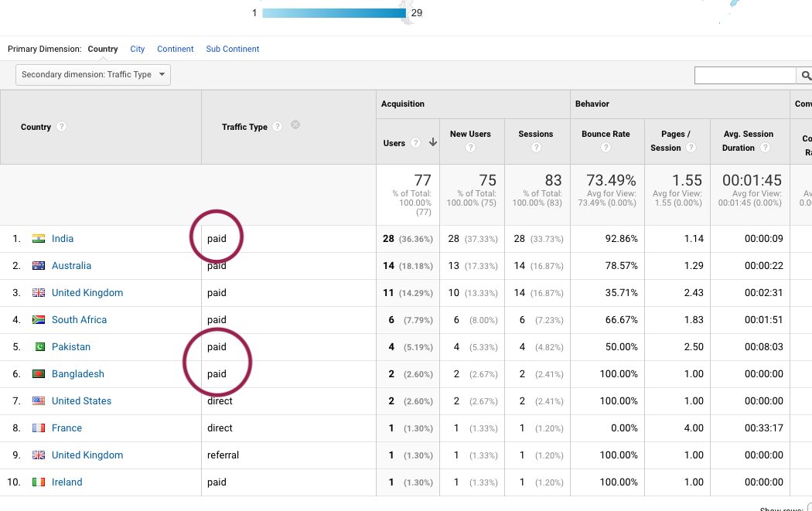The width and height of the screenshot is (812, 511).
Task: Open the Australia country link
Action: (71, 266)
